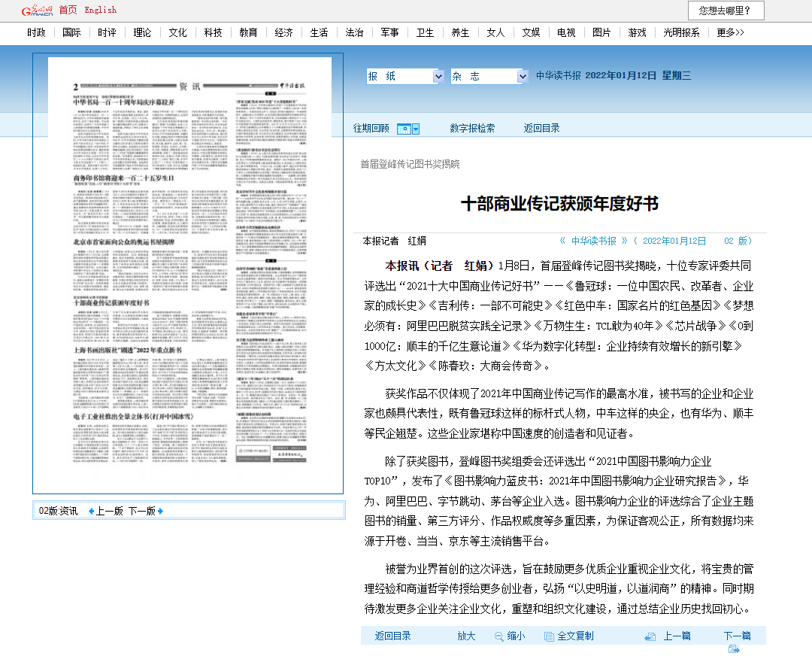The height and width of the screenshot is (659, 812).
Task: Go to 首页 home link
Action: pos(68,10)
